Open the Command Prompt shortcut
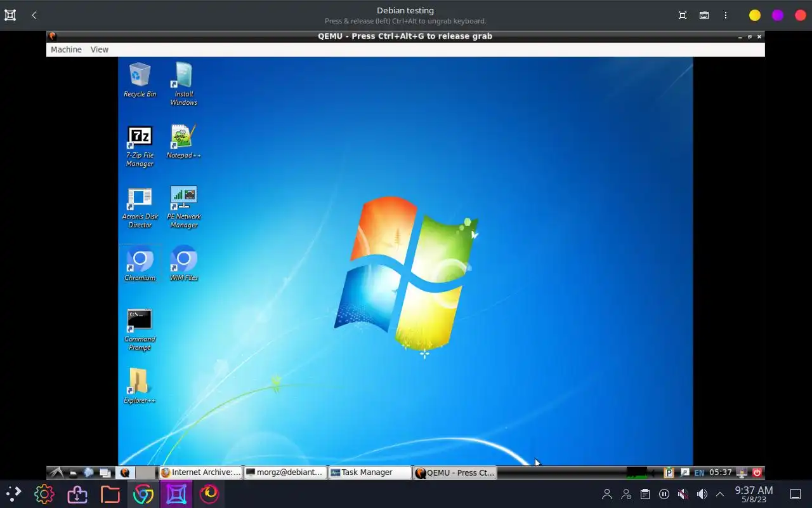This screenshot has width=812, height=508. [x=140, y=330]
